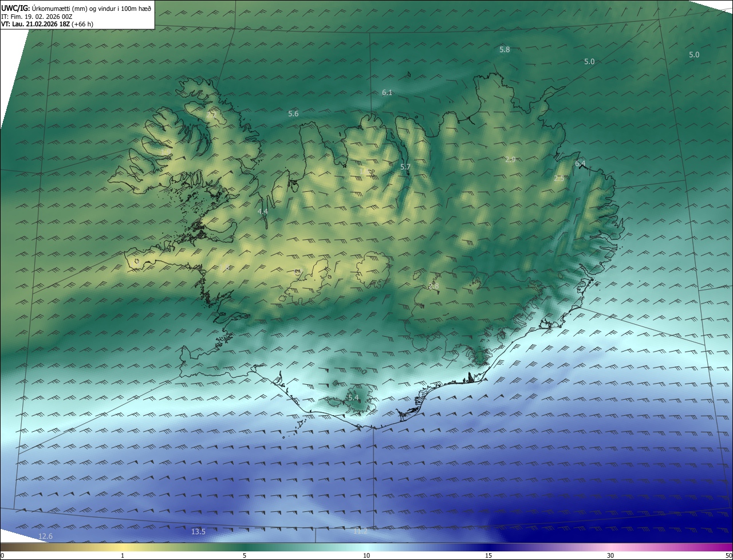Viewport: 733px width, 560px height.
Task: Click the 13.5 value label on the map
Action: click(198, 532)
